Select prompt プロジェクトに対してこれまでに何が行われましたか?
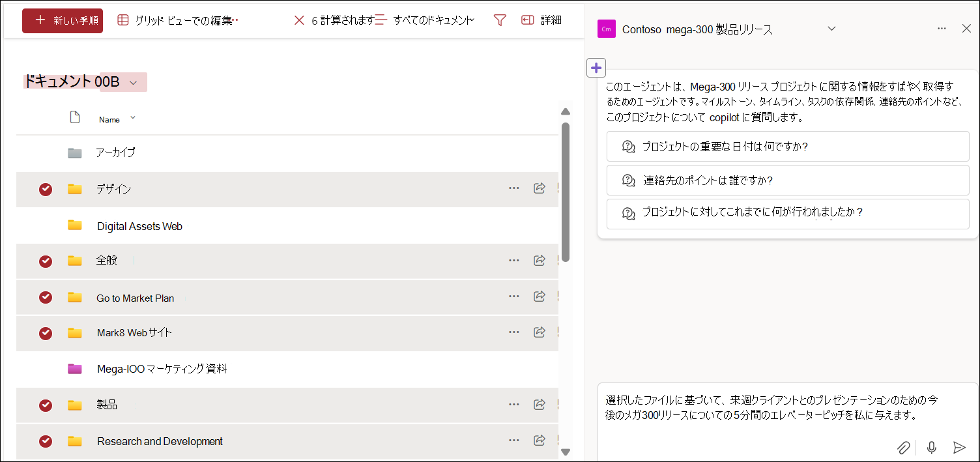 (788, 214)
